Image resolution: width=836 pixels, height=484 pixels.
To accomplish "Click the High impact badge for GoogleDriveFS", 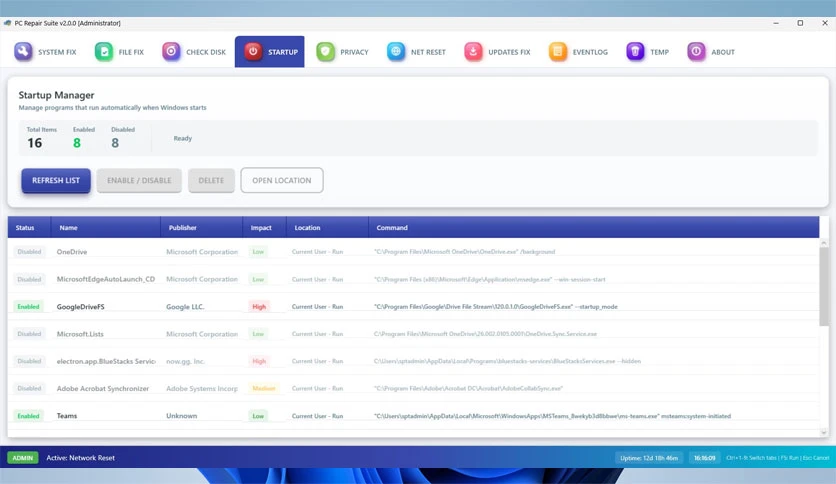I will click(259, 306).
